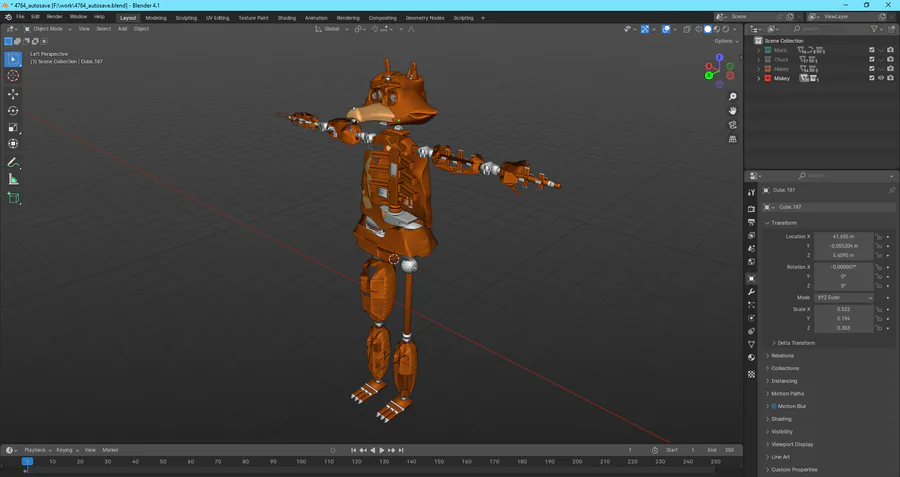Open the Modifiers wrench tab
900x477 pixels.
click(x=751, y=292)
